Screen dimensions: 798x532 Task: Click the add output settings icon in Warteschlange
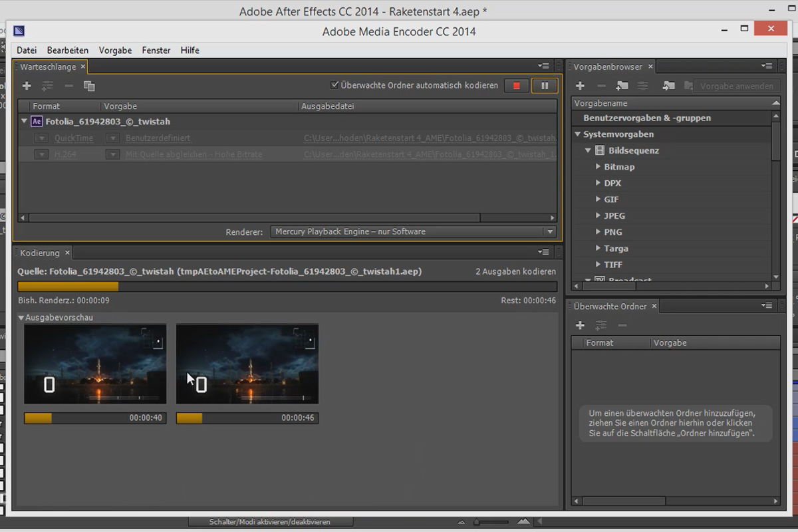47,86
